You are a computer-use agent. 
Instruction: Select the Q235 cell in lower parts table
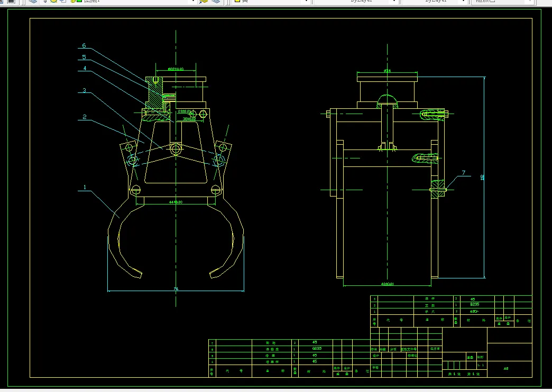(317, 349)
